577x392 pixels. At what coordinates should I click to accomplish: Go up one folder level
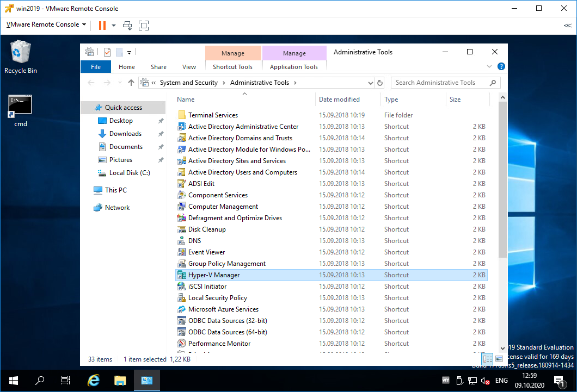[131, 83]
